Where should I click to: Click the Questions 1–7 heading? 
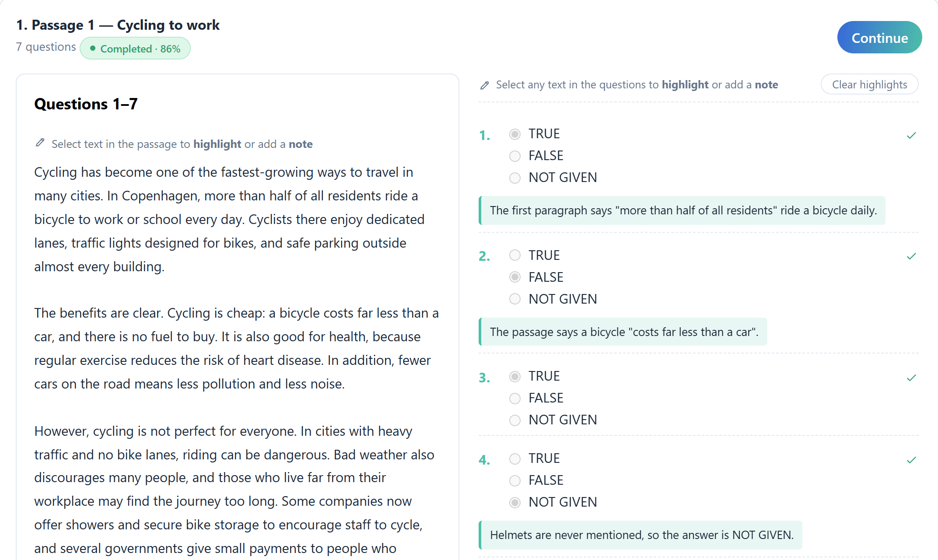click(86, 104)
